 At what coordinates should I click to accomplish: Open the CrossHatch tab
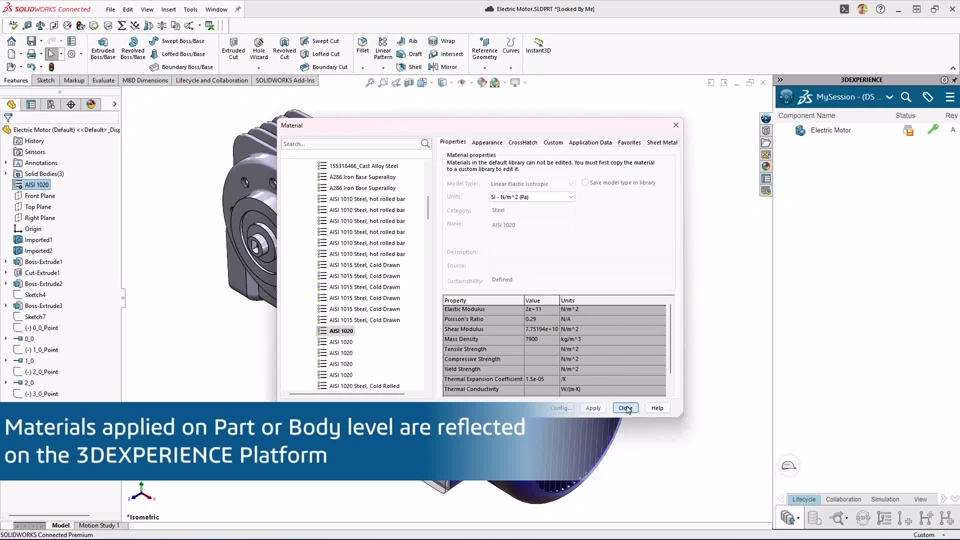click(523, 142)
